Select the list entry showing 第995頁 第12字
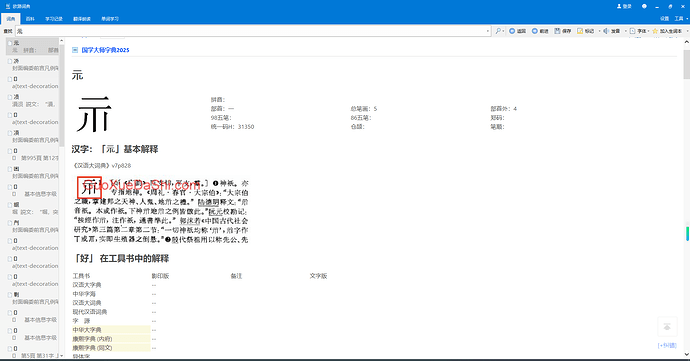The width and height of the screenshot is (690, 361). click(33, 154)
